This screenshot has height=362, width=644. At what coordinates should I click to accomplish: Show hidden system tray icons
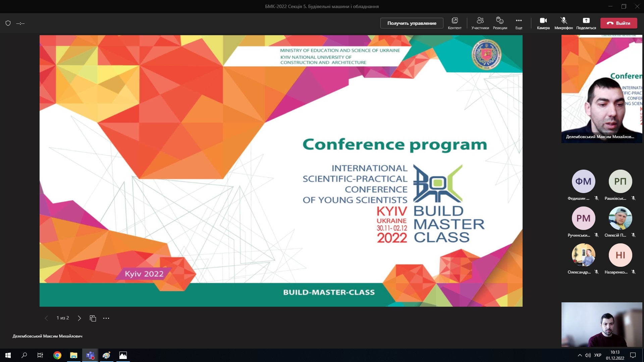click(580, 355)
